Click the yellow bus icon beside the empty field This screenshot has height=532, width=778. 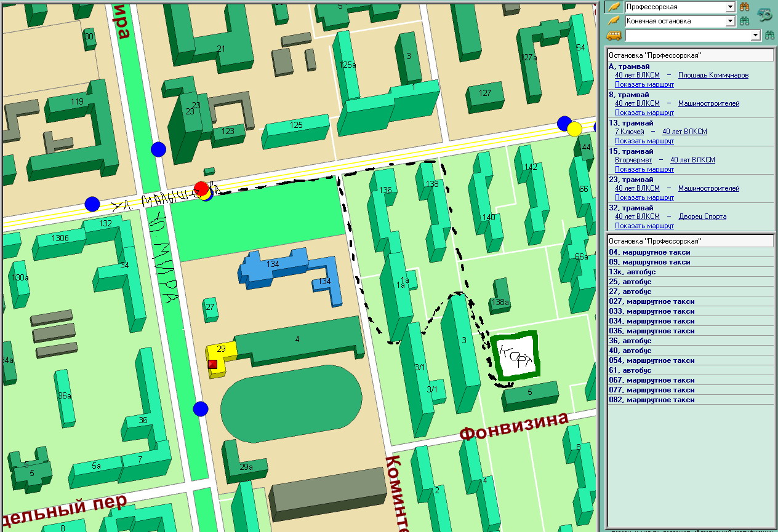pos(614,36)
